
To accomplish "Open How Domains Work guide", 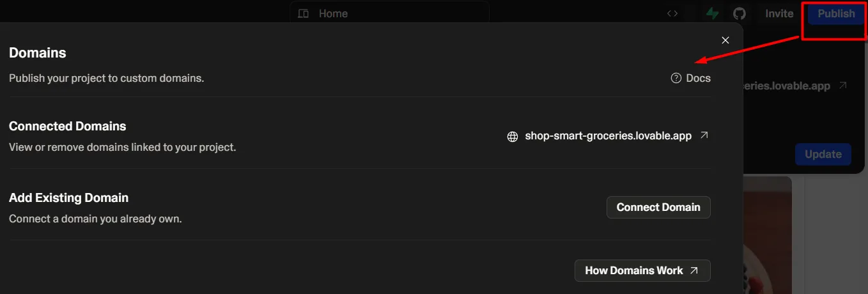I will 633,270.
